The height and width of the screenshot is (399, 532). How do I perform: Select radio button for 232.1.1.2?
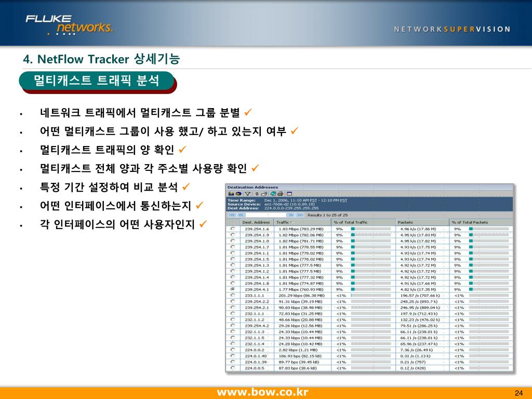pyautogui.click(x=233, y=320)
